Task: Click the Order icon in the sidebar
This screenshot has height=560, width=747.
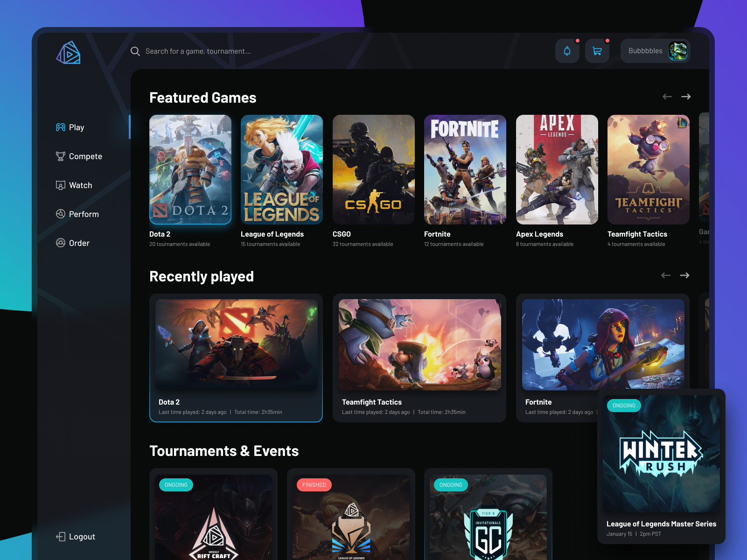Action: [61, 243]
